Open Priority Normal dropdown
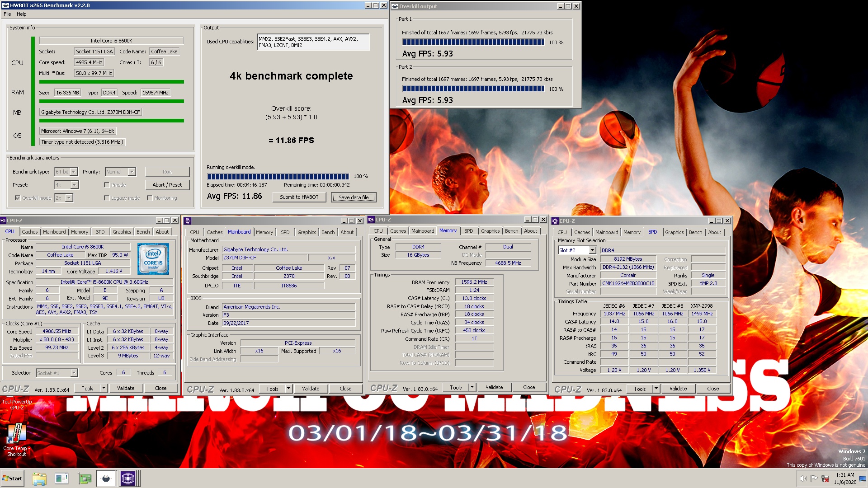 tap(132, 172)
